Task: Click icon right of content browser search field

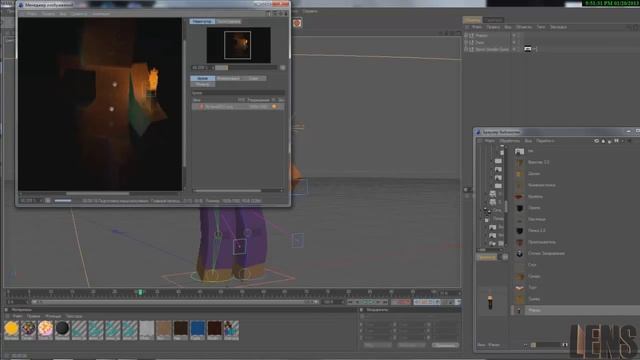Action: (x=505, y=257)
